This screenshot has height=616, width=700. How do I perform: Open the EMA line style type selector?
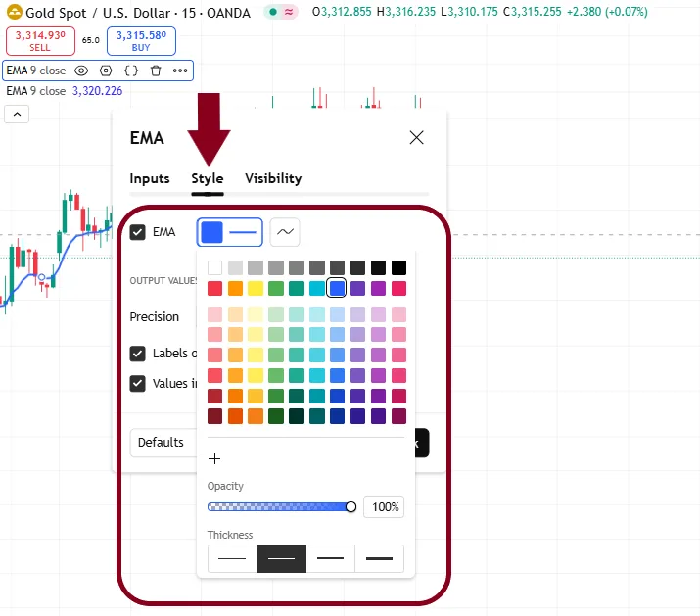click(285, 232)
